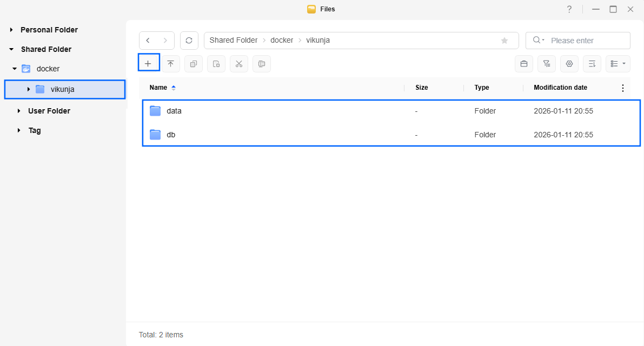Open the filter icon in toolbar
The image size is (644, 346).
pyautogui.click(x=547, y=64)
